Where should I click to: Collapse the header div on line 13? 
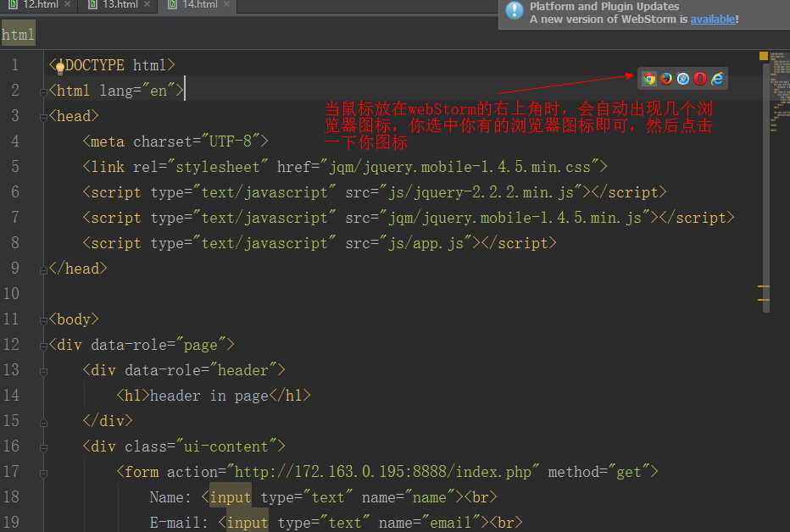click(43, 371)
